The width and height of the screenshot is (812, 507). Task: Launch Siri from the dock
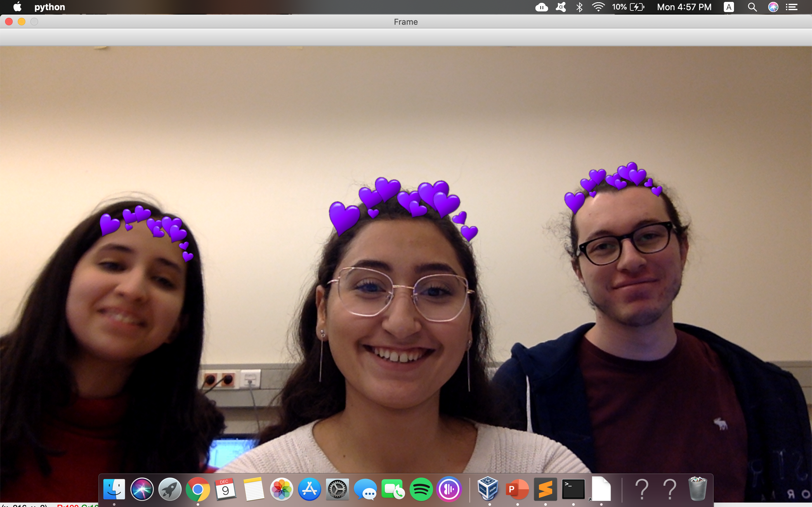tap(142, 489)
